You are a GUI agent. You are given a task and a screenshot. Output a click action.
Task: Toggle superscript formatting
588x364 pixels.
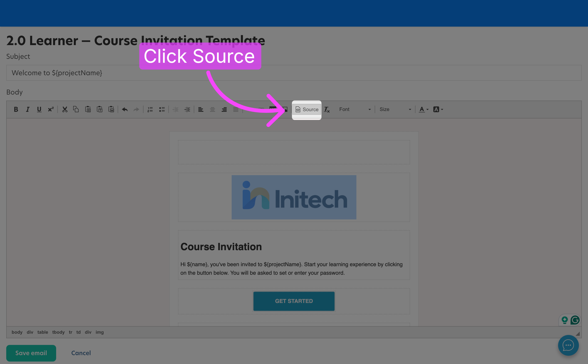click(x=51, y=109)
